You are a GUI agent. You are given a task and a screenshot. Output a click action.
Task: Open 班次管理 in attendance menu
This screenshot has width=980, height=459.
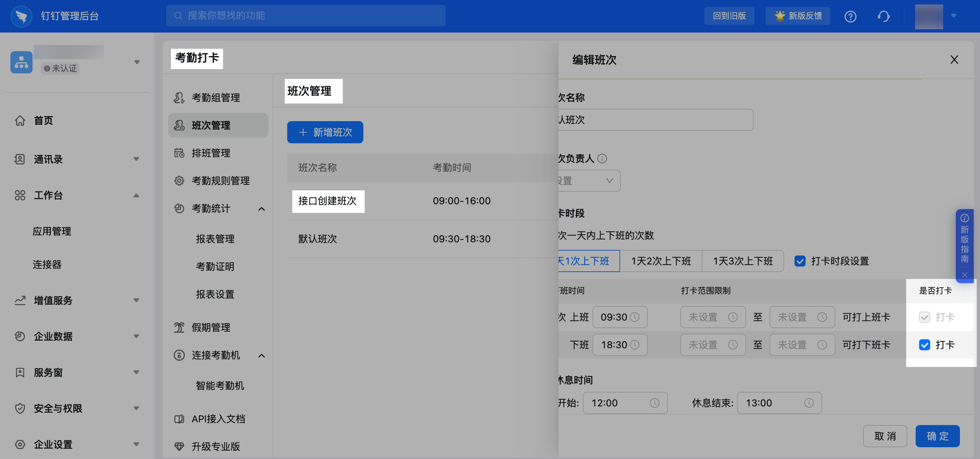coord(218,125)
